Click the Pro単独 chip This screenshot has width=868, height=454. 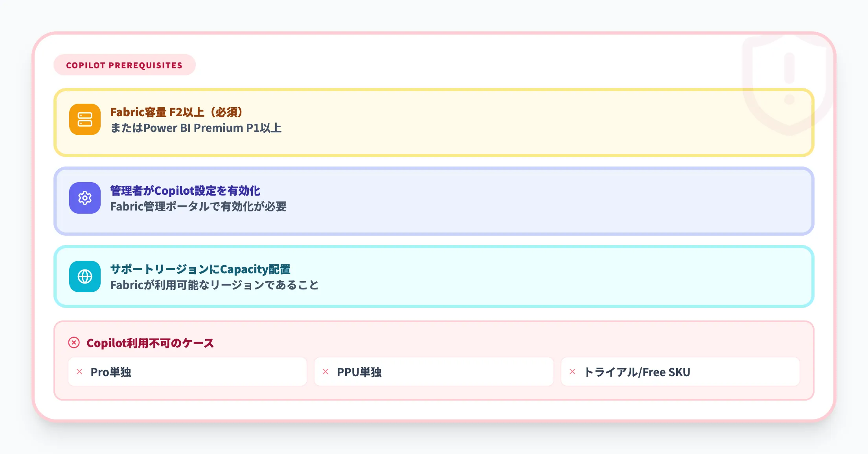click(x=188, y=372)
